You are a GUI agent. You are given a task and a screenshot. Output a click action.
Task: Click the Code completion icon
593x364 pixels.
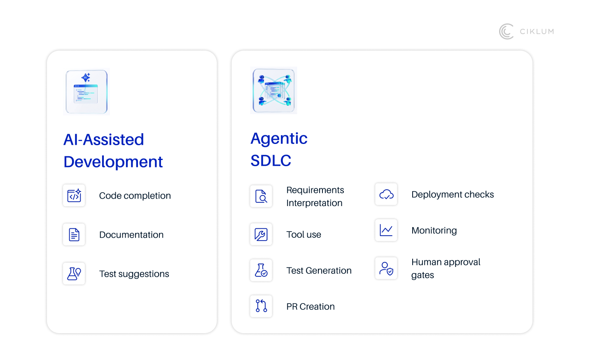[74, 195]
